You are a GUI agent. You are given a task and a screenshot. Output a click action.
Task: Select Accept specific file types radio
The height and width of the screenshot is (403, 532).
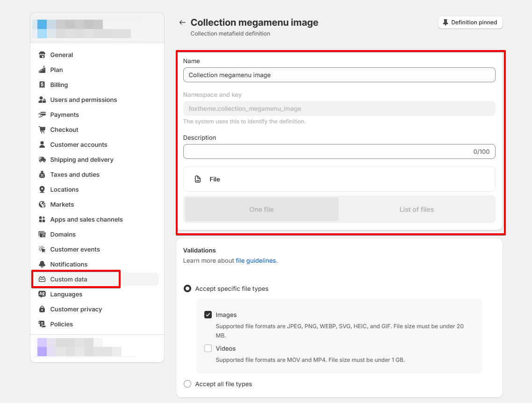coord(187,288)
